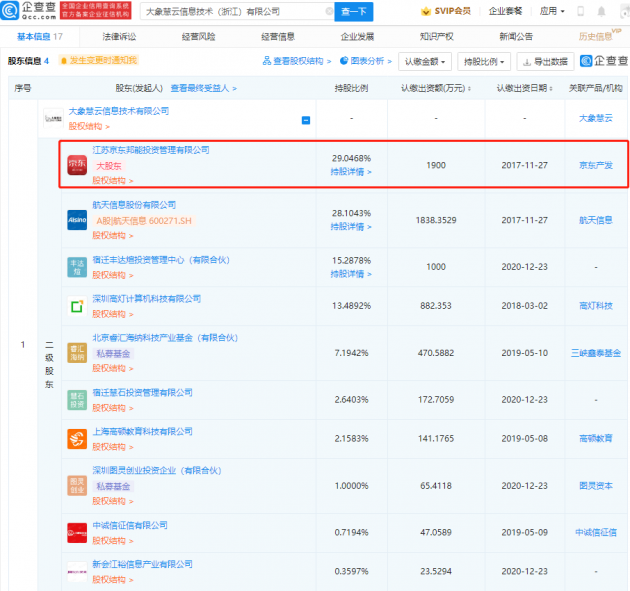Click the 大象慧云信息技术有限公司 logo thumbnail

click(x=53, y=118)
